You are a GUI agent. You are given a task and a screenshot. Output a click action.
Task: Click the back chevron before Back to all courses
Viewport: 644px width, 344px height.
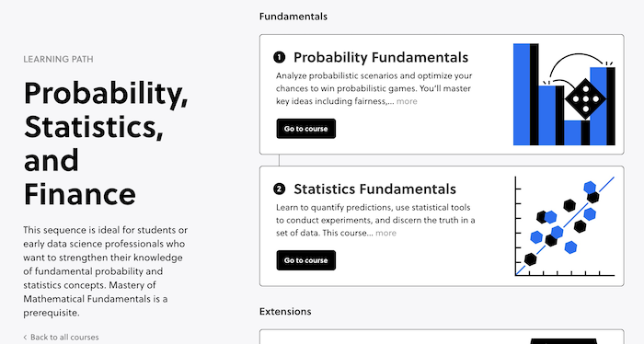(25, 338)
